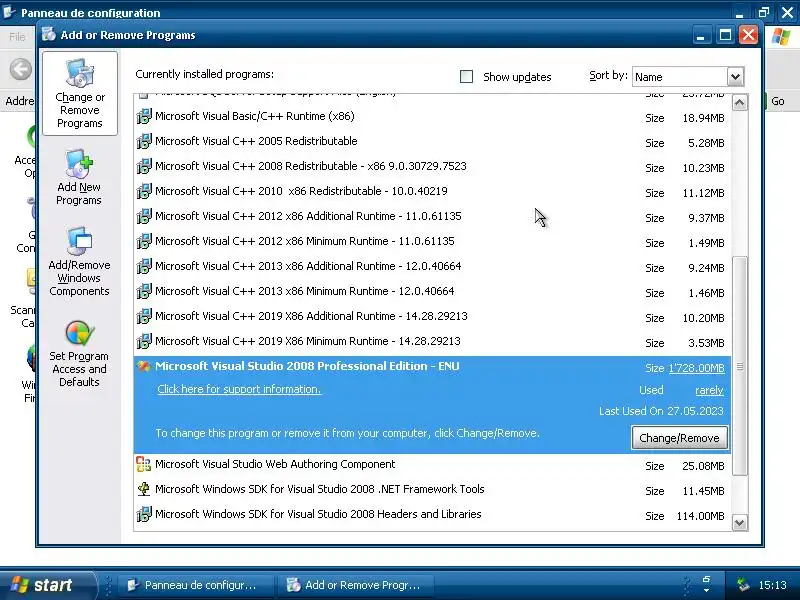Select Visual C++ 2008 Redistributable 9.0.30729.7523 row
The width and height of the screenshot is (800, 600).
(432, 166)
